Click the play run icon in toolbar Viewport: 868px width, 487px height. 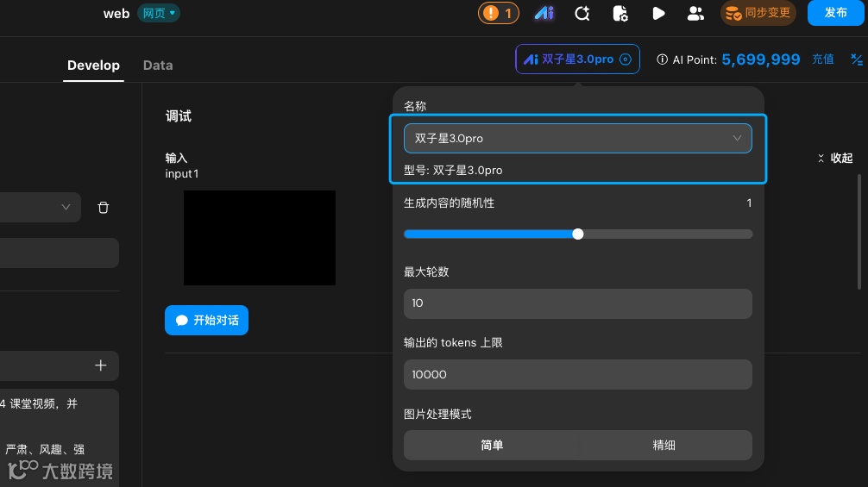[x=658, y=13]
